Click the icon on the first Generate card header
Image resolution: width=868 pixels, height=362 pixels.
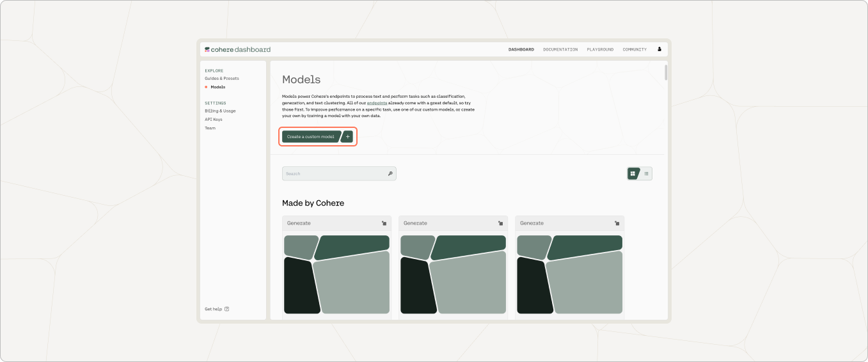point(384,223)
